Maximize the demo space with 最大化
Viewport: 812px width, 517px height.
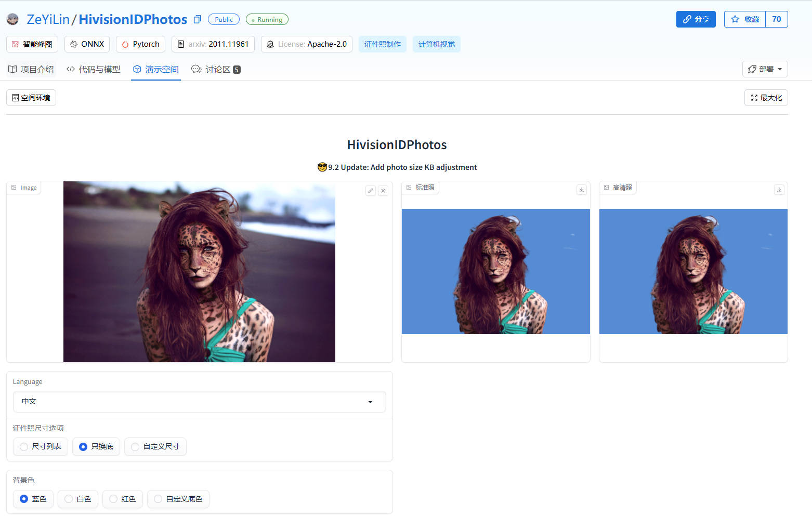click(x=766, y=98)
